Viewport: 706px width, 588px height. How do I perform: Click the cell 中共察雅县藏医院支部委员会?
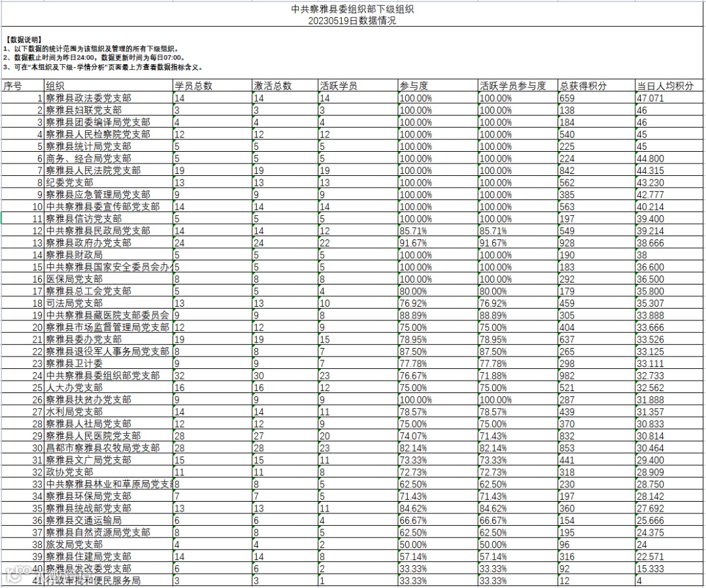tap(109, 315)
